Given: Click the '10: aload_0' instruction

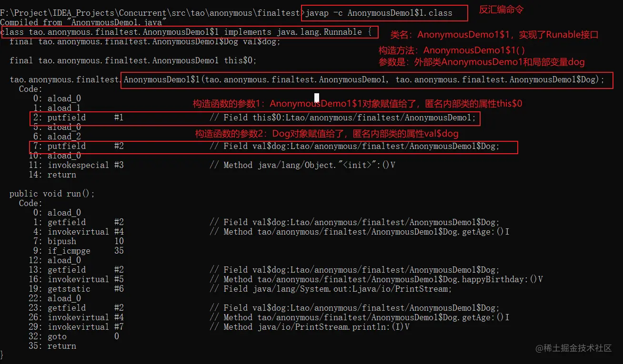Looking at the screenshot, I should click(55, 156).
